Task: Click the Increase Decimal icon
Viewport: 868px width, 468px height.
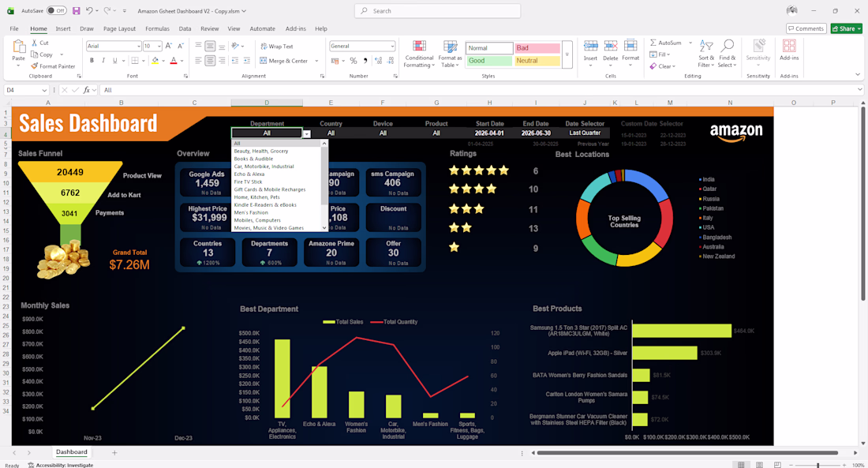Action: click(378, 61)
